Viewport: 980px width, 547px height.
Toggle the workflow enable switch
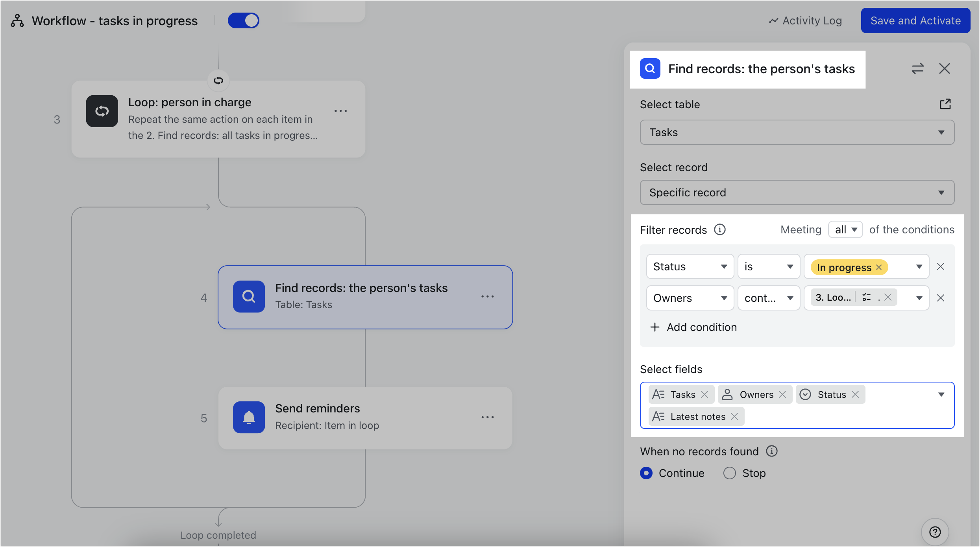243,20
